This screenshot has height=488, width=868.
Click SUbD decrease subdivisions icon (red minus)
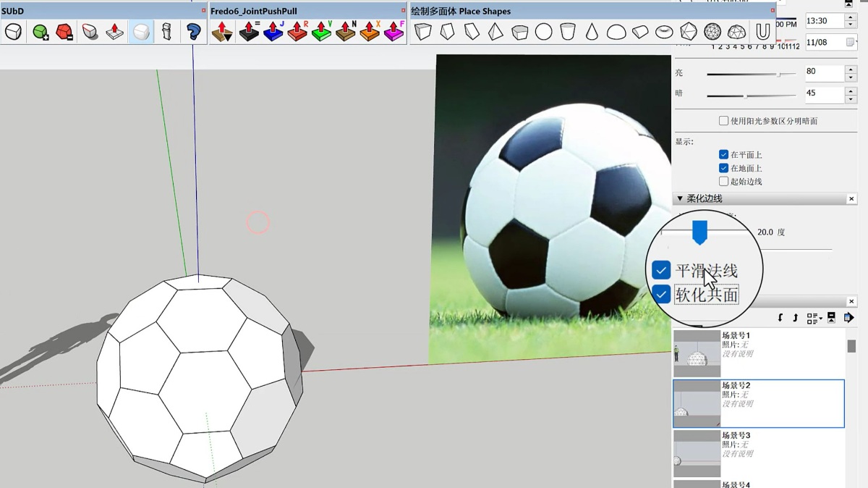65,32
